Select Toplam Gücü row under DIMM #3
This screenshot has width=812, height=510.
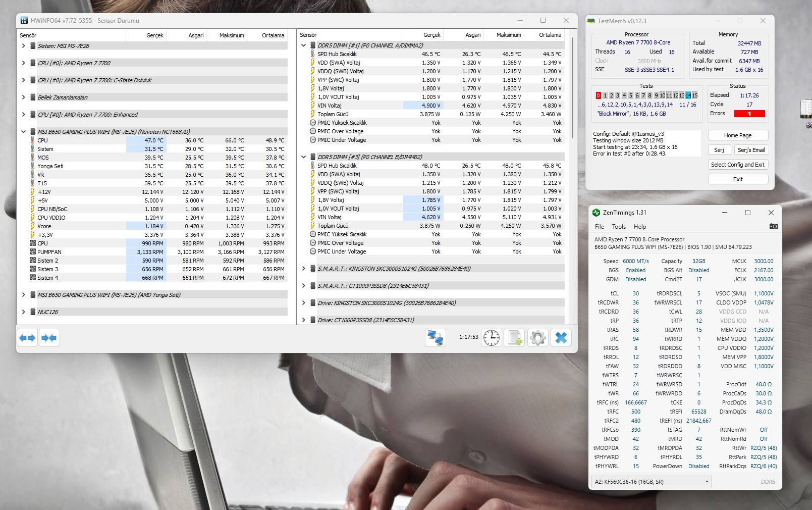[437, 225]
